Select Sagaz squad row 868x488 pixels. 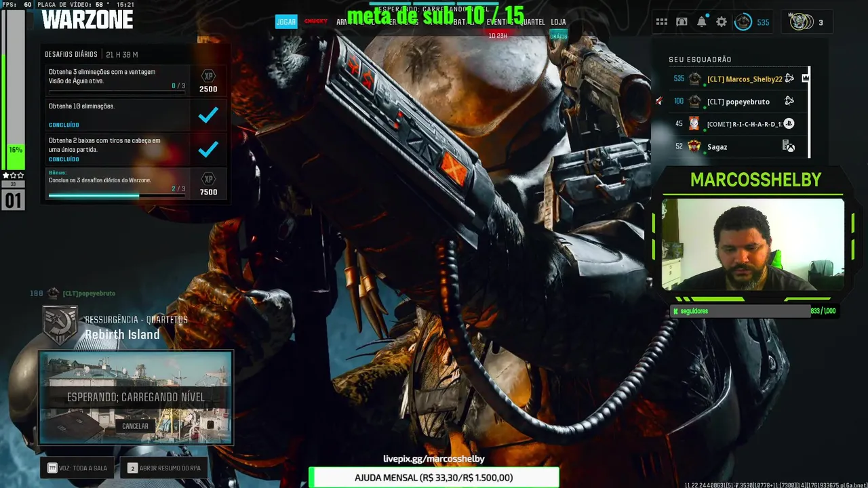[x=738, y=146]
